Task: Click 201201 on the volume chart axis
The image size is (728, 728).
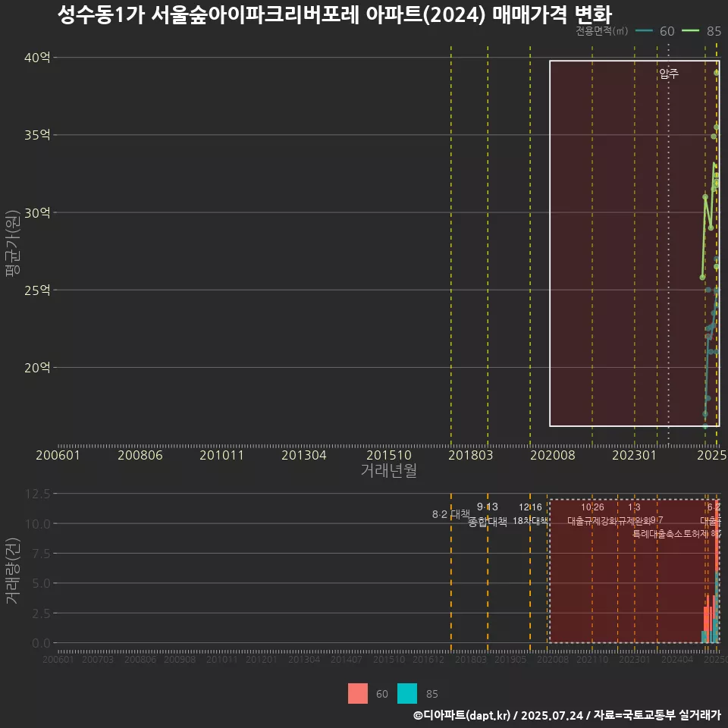Action: pos(262,659)
